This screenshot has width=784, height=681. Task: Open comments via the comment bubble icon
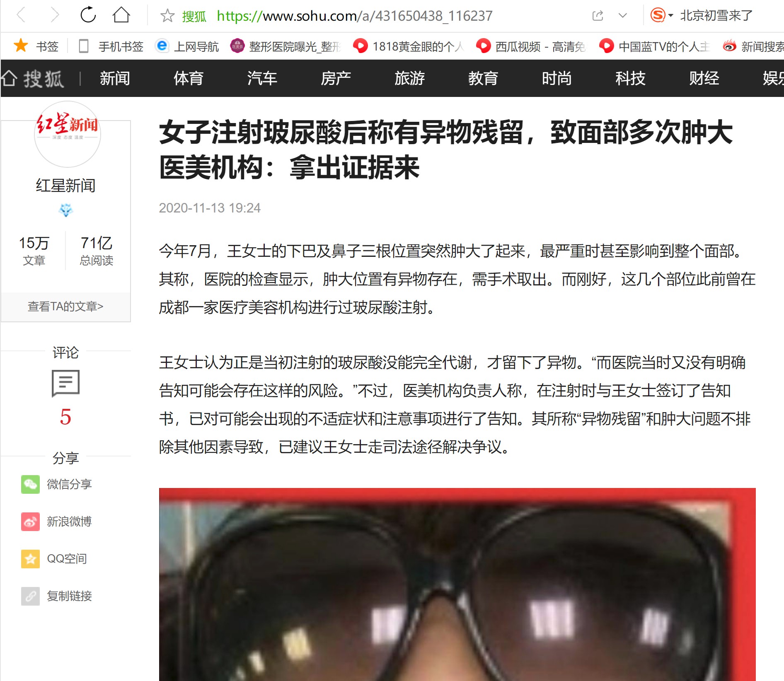[65, 384]
